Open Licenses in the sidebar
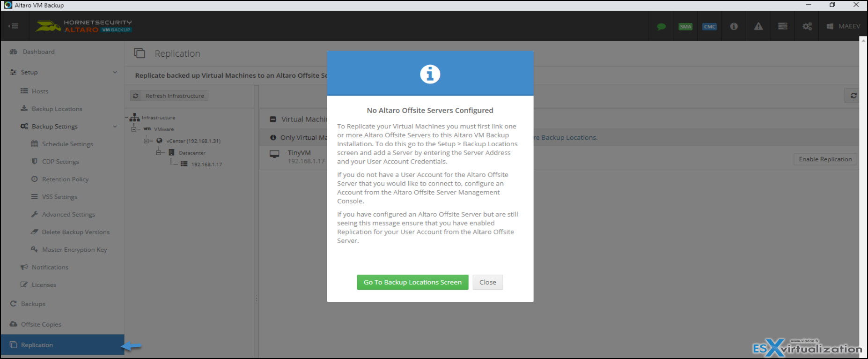The height and width of the screenshot is (359, 868). (44, 285)
